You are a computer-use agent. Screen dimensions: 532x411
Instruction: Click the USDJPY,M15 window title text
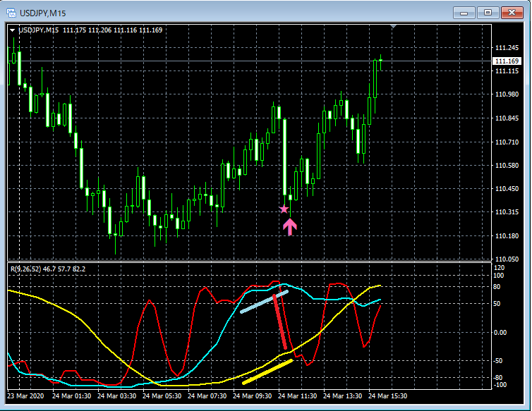43,13
